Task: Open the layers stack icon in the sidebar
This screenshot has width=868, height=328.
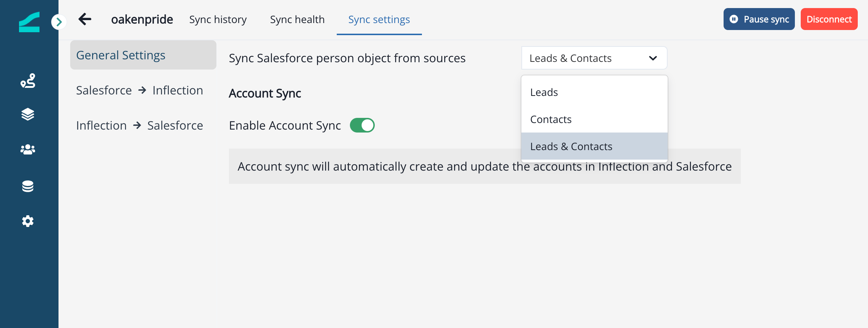Action: 28,114
